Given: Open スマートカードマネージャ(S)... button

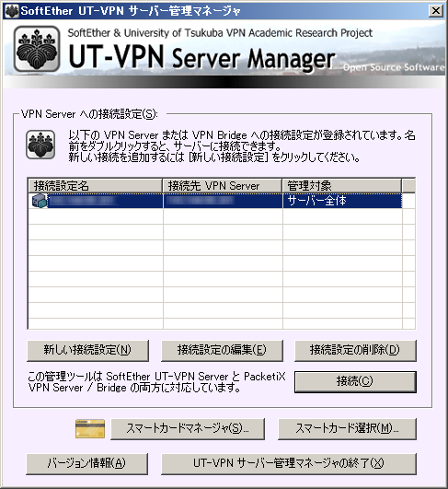Looking at the screenshot, I should tap(188, 429).
